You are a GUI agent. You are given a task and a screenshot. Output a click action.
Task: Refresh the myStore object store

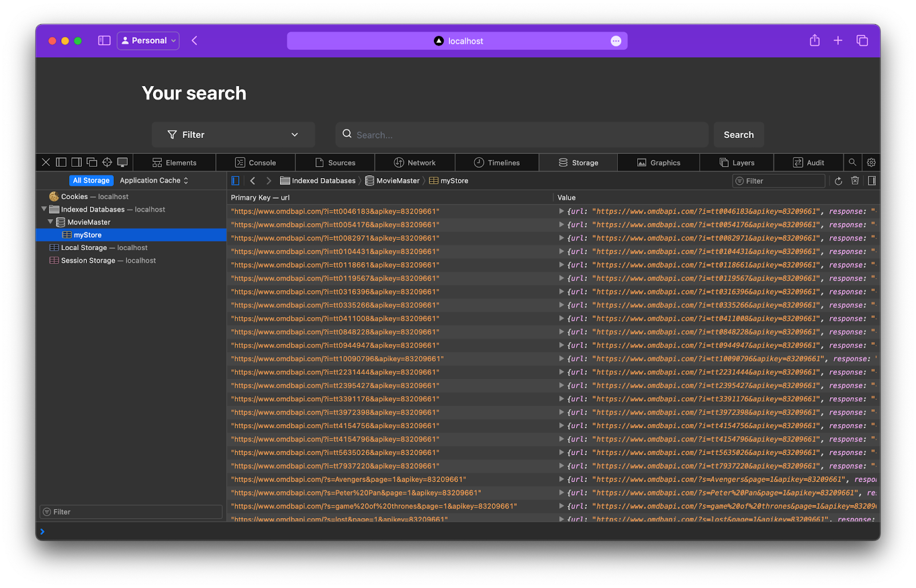(x=838, y=181)
